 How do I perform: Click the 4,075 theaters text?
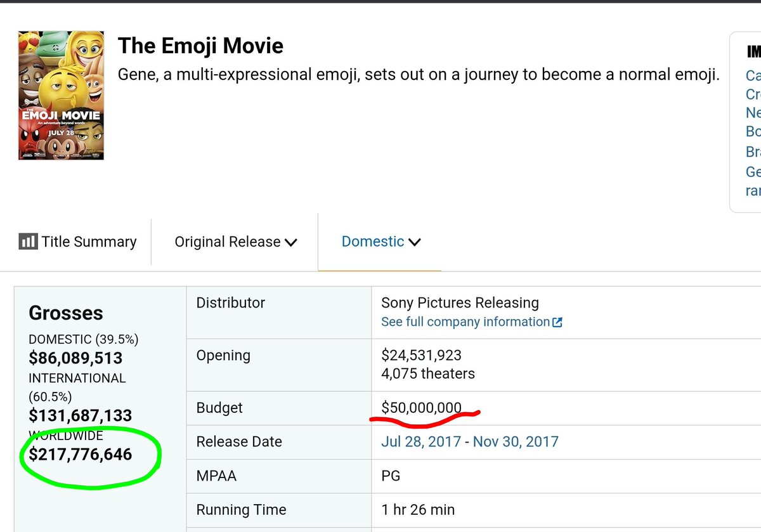pyautogui.click(x=427, y=373)
